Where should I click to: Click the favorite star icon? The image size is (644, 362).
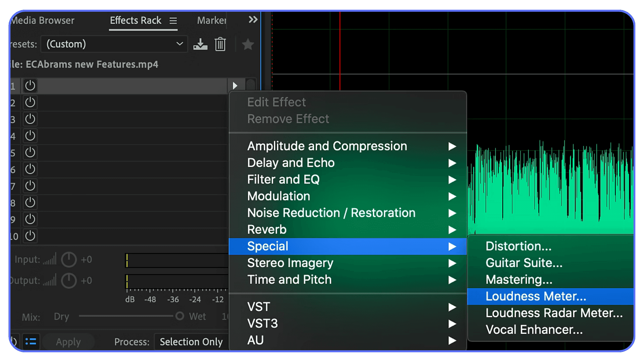click(x=248, y=45)
